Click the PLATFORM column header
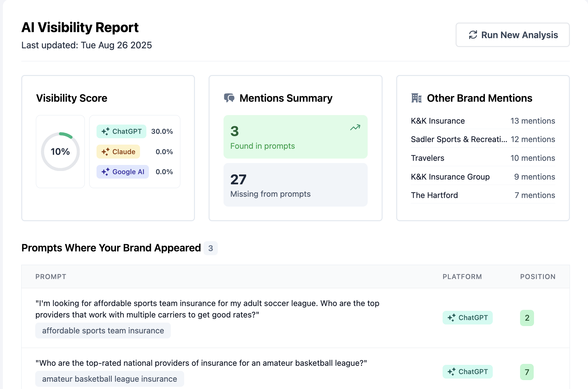Viewport: 588px width, 389px height. click(x=462, y=277)
